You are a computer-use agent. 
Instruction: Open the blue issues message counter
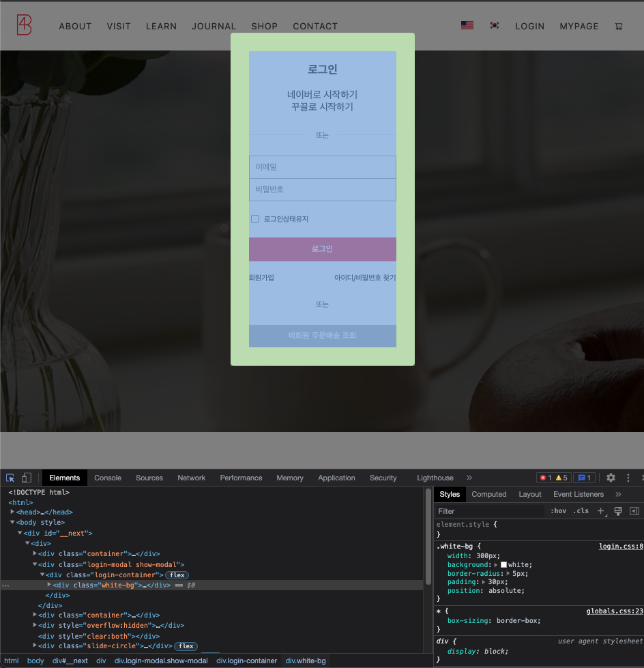tap(584, 478)
